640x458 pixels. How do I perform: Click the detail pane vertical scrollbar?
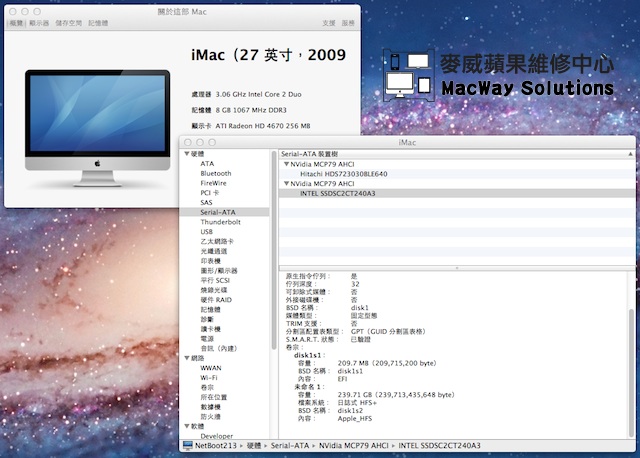(631, 373)
